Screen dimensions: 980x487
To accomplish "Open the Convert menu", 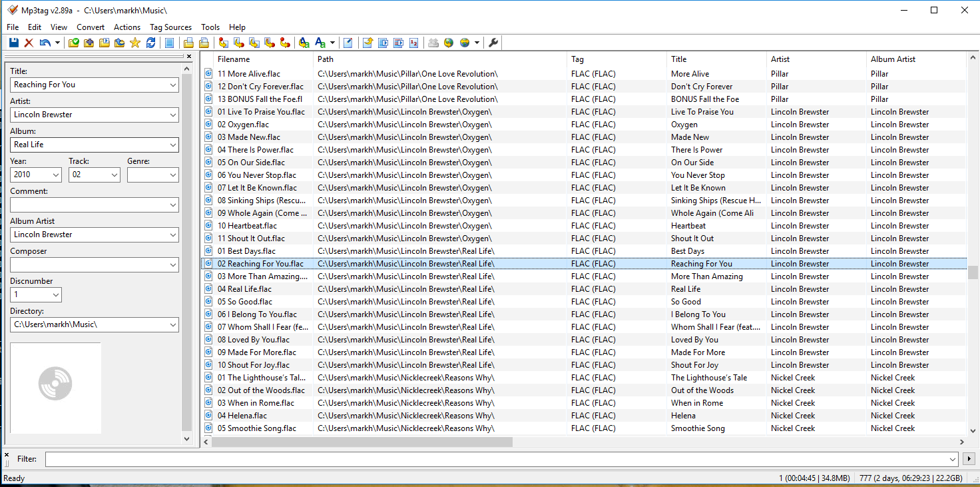I will click(x=91, y=27).
